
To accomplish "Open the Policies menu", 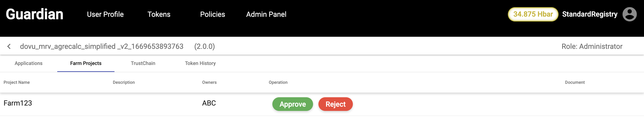I will click(212, 14).
